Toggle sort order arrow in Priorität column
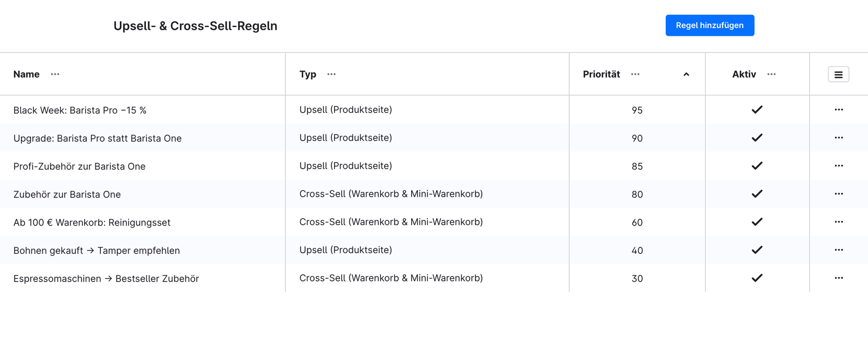868x346 pixels. point(686,74)
